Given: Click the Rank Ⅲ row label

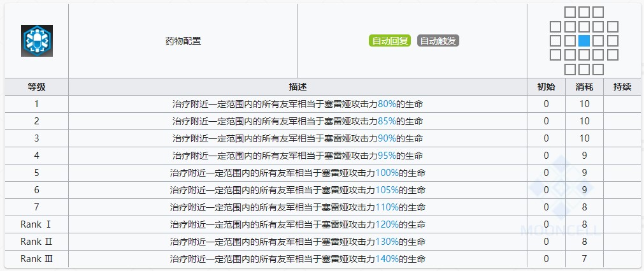Looking at the screenshot, I should 36,259.
